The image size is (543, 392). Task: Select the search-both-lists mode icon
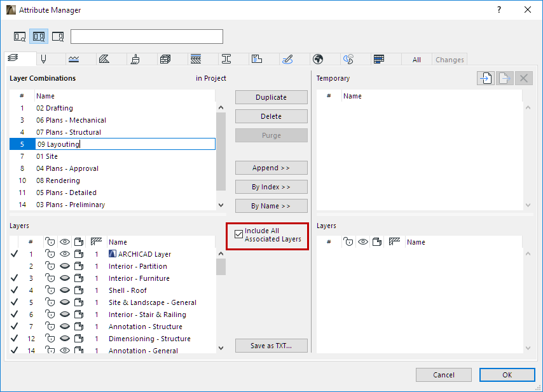coord(39,36)
